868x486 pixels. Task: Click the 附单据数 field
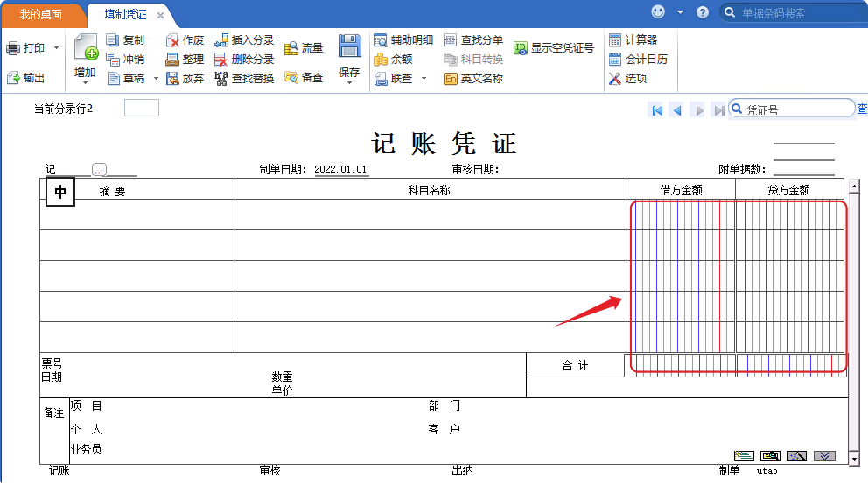click(x=804, y=169)
